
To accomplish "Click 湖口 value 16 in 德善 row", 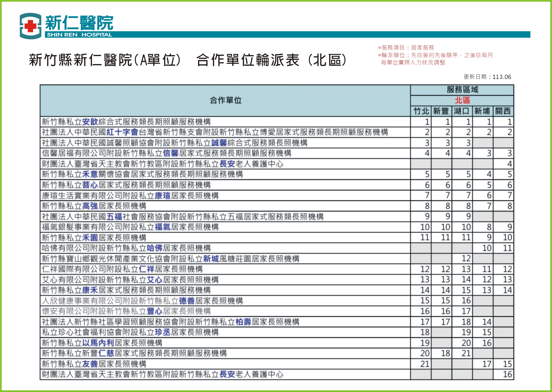I will point(466,301).
